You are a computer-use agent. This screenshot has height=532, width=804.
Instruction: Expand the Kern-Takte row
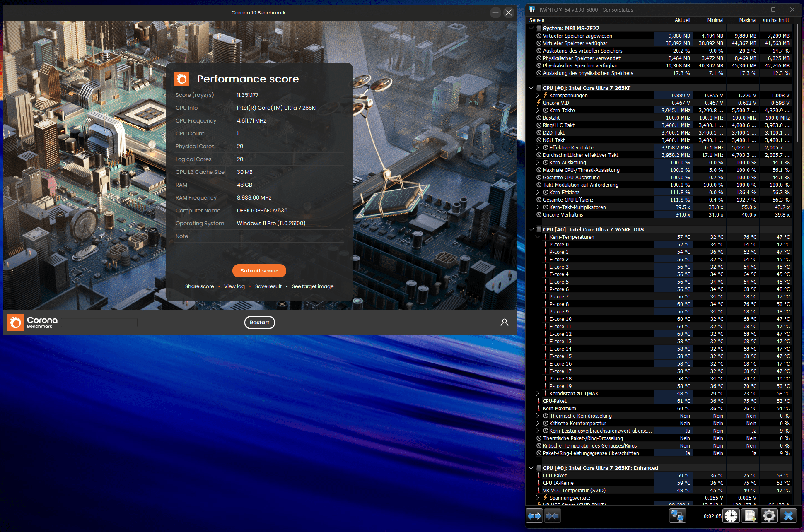pyautogui.click(x=538, y=111)
